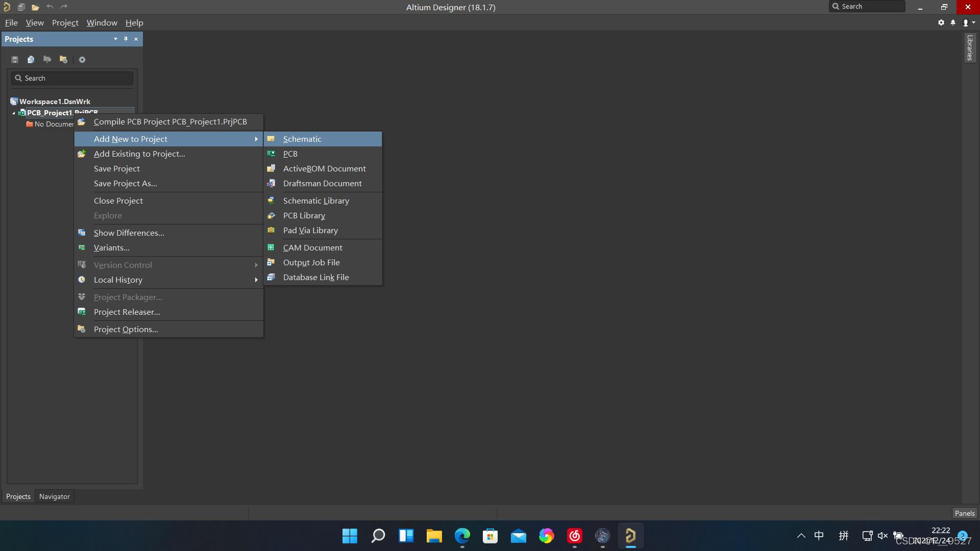The height and width of the screenshot is (551, 980).
Task: Click the save icon in Projects toolbar
Action: (x=15, y=60)
